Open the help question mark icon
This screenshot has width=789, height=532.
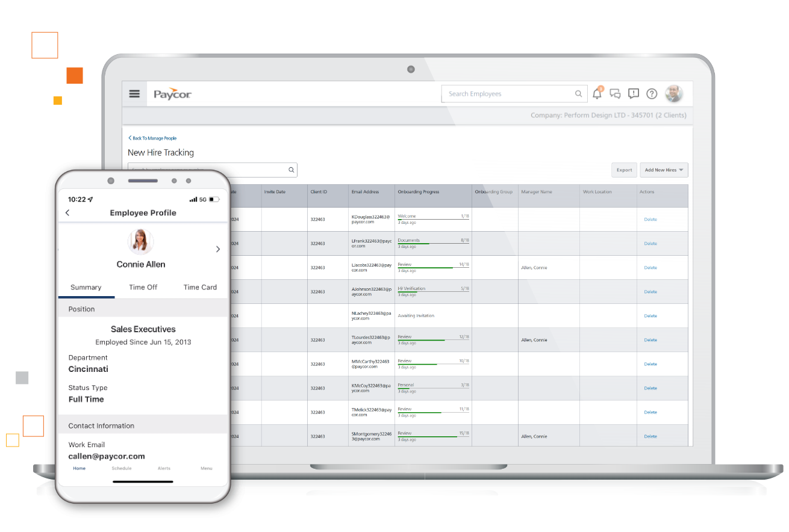[652, 94]
